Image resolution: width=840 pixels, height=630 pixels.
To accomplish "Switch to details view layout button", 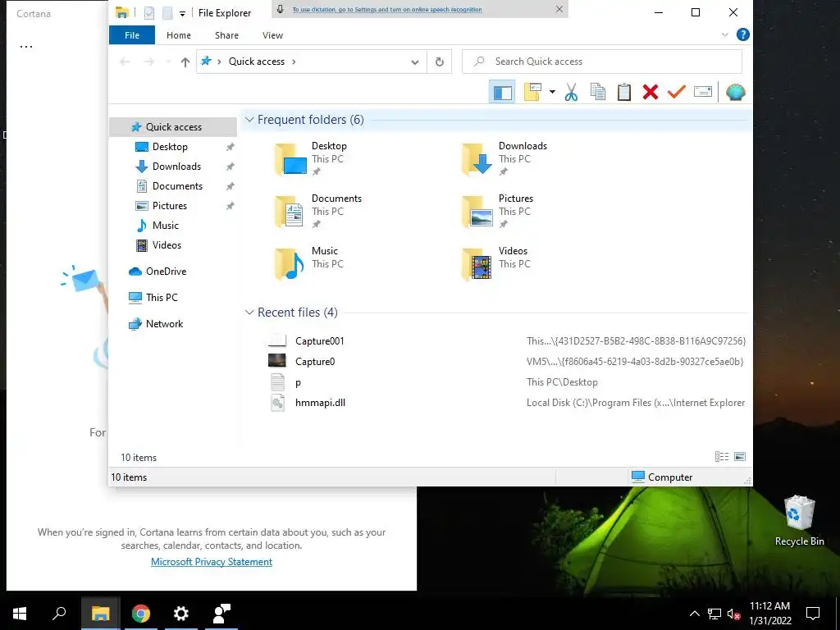I will pos(722,457).
